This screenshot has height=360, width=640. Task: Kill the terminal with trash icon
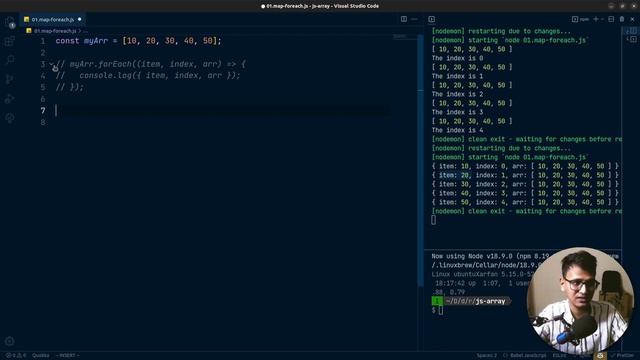pos(622,19)
